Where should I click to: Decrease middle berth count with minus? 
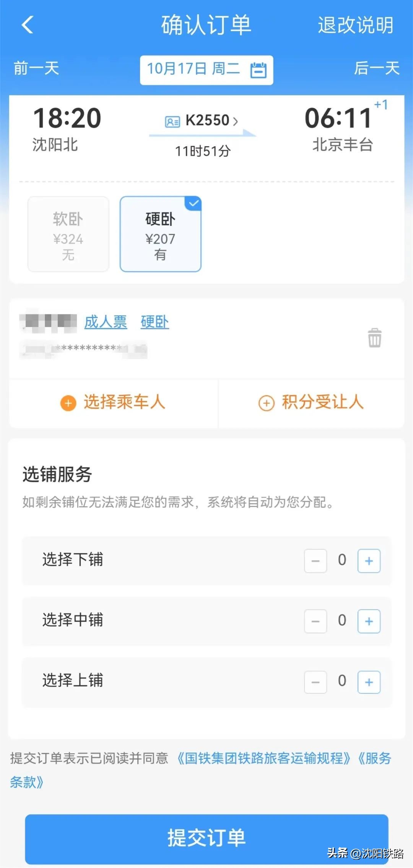315,621
